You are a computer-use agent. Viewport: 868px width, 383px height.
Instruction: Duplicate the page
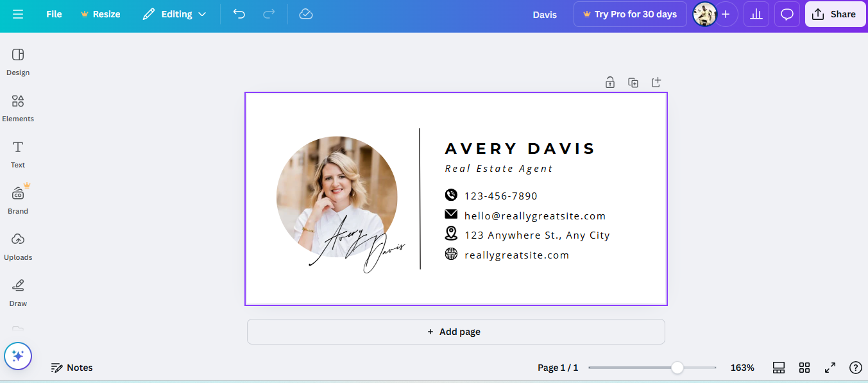[x=633, y=82]
